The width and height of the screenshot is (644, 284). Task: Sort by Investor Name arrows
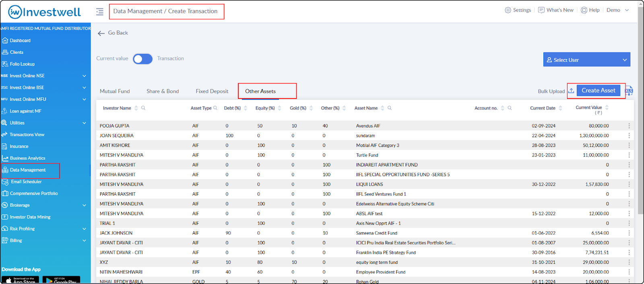click(x=136, y=108)
